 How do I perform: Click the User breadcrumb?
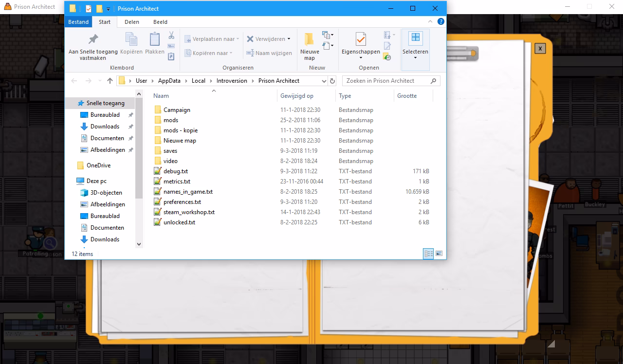click(x=141, y=81)
